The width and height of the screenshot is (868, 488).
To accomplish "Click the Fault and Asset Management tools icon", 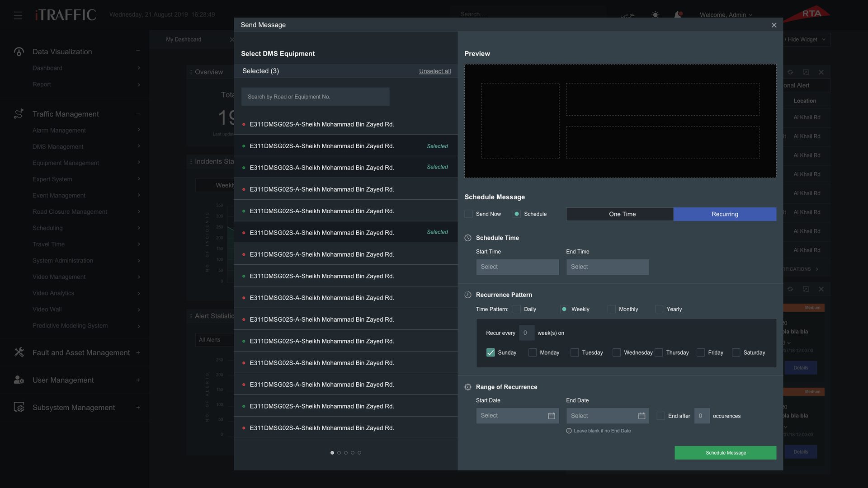I will pyautogui.click(x=19, y=352).
